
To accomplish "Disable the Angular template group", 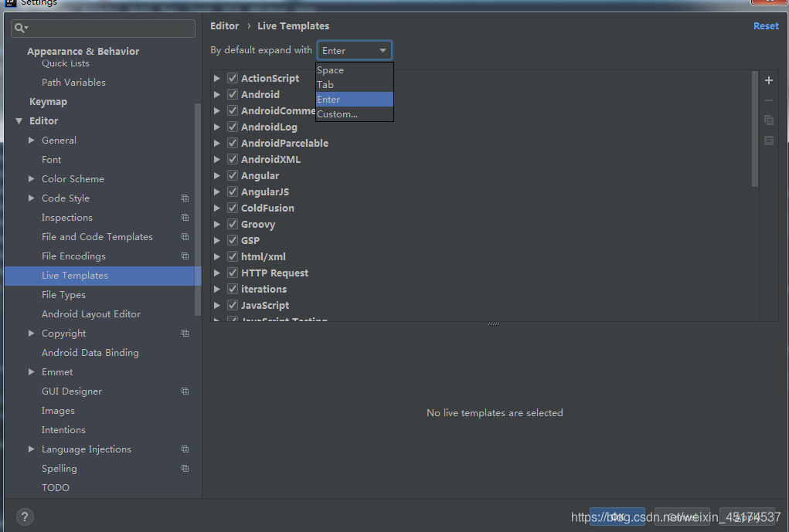I will (x=233, y=175).
